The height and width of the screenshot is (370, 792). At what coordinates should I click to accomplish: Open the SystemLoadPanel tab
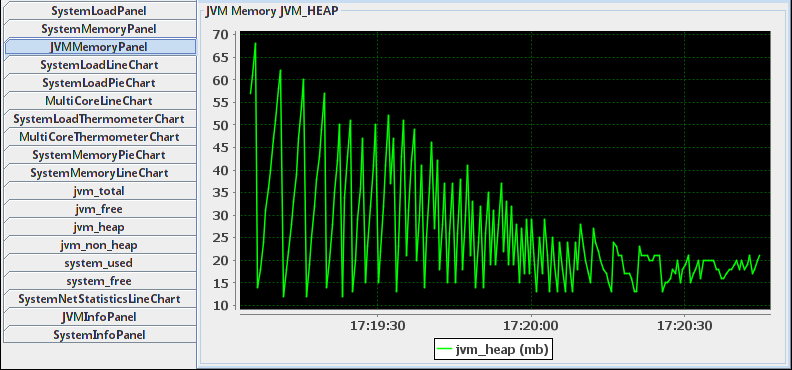(99, 11)
